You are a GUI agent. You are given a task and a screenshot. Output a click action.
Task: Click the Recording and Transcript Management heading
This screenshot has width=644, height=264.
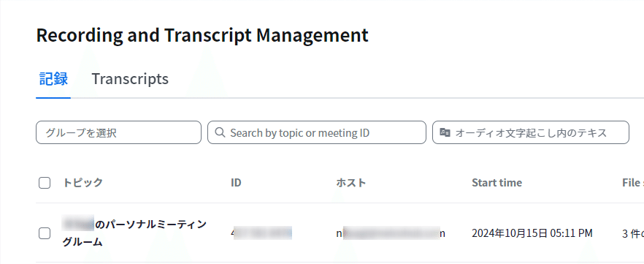click(x=202, y=35)
